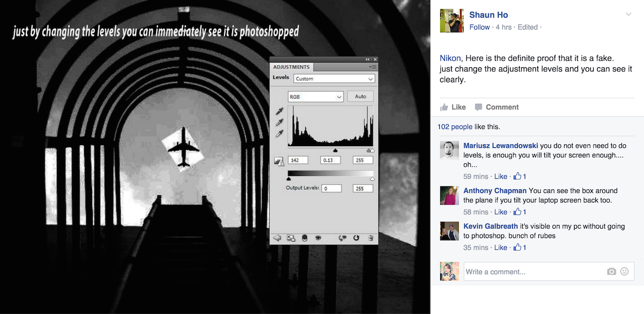Click the Follow link under Shaun Ho
This screenshot has width=644, height=314.
(x=479, y=27)
